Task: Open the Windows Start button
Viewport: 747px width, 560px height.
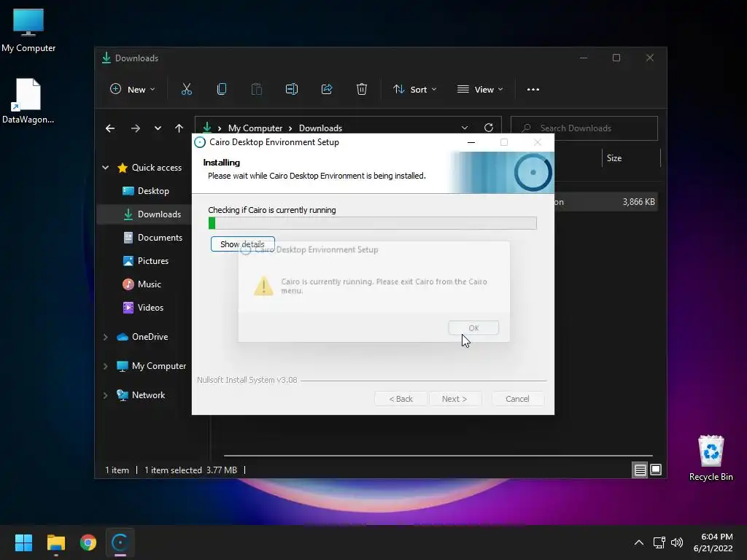Action: [23, 542]
